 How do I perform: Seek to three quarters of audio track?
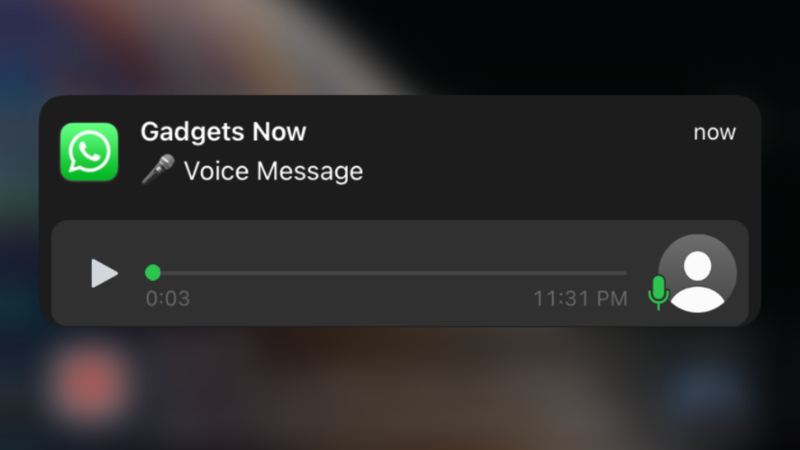click(x=507, y=273)
